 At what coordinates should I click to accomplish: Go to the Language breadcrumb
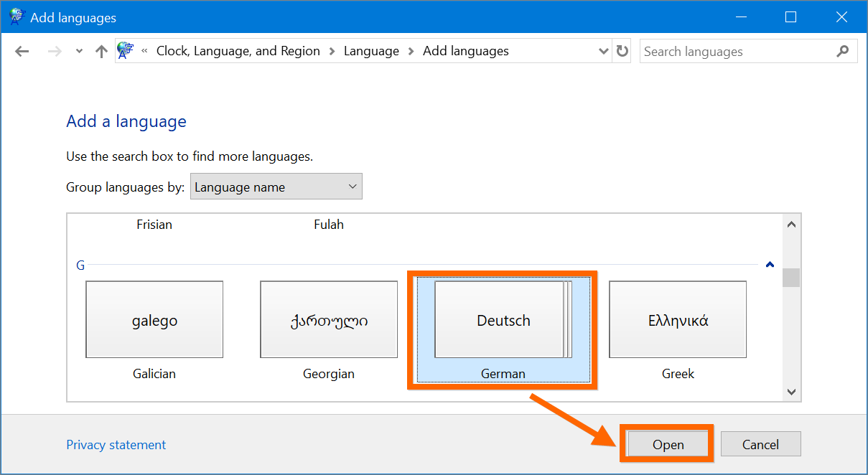coord(371,51)
